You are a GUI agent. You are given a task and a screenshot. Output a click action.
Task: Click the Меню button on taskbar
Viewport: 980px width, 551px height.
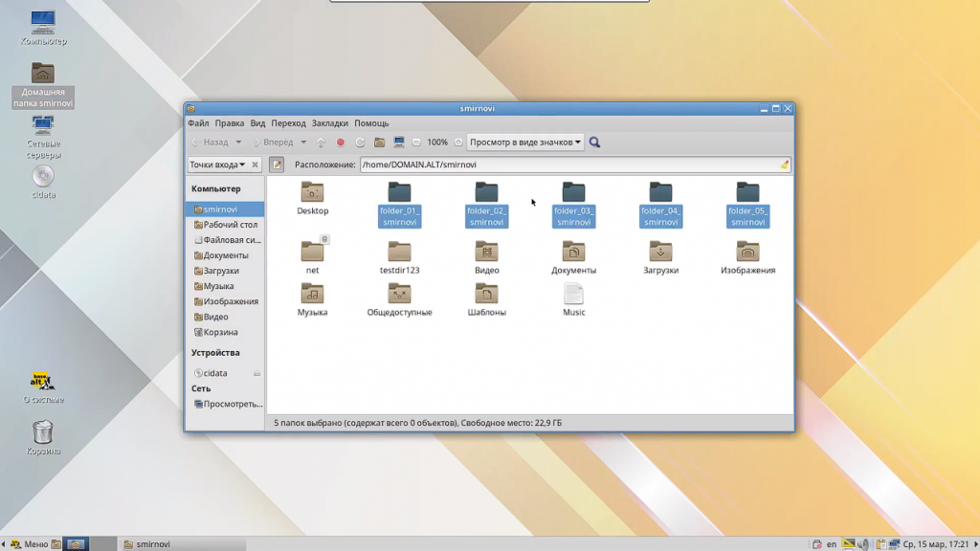(x=29, y=544)
